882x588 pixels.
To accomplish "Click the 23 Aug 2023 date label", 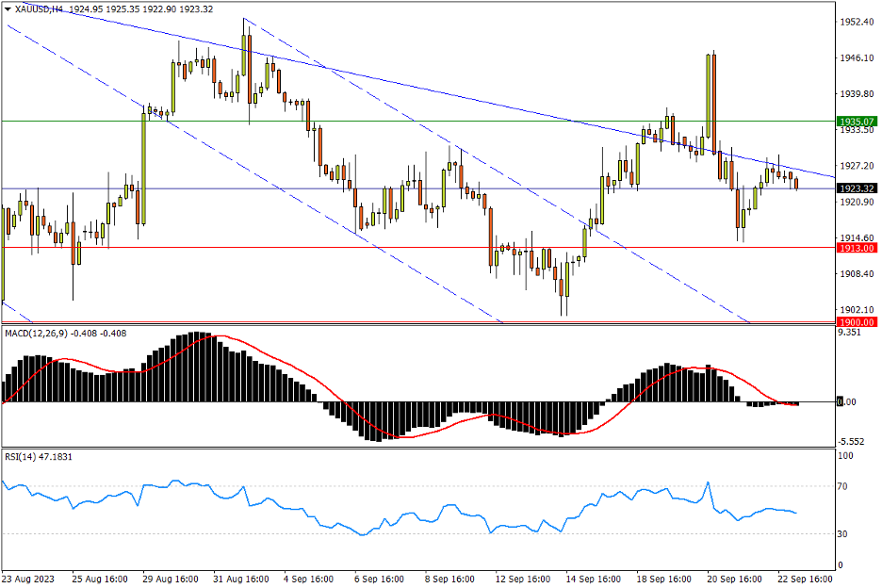I will pos(26,579).
